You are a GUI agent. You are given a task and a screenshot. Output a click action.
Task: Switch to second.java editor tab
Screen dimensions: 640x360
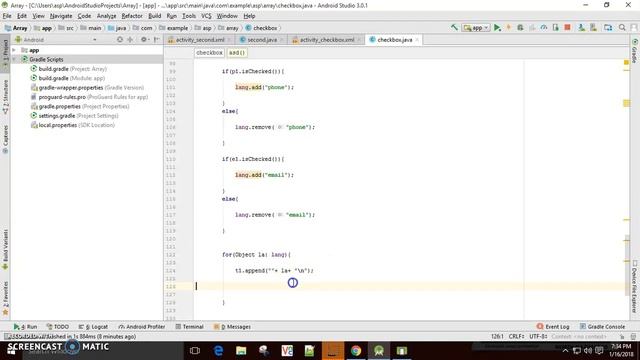(262, 40)
